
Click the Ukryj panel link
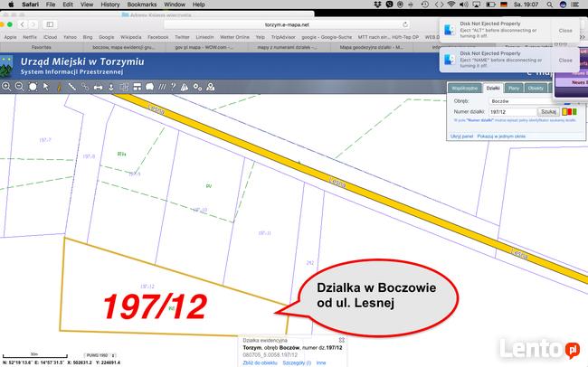point(463,136)
